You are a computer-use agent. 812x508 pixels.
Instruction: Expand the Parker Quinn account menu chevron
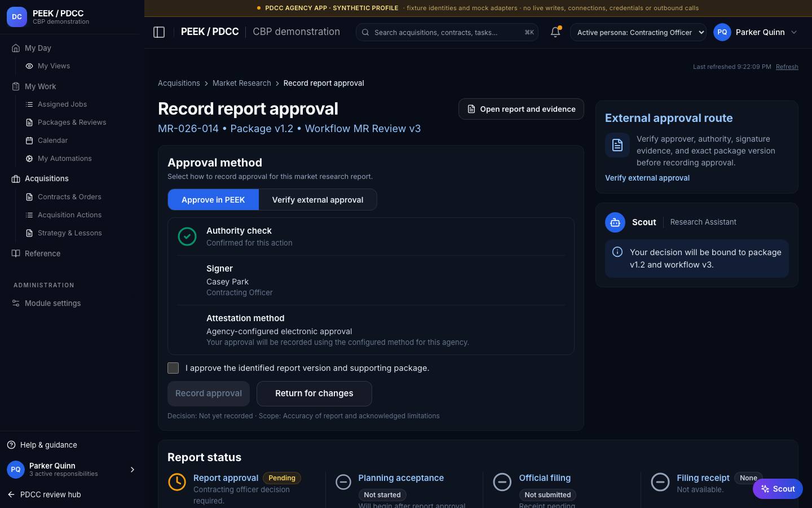click(x=794, y=32)
